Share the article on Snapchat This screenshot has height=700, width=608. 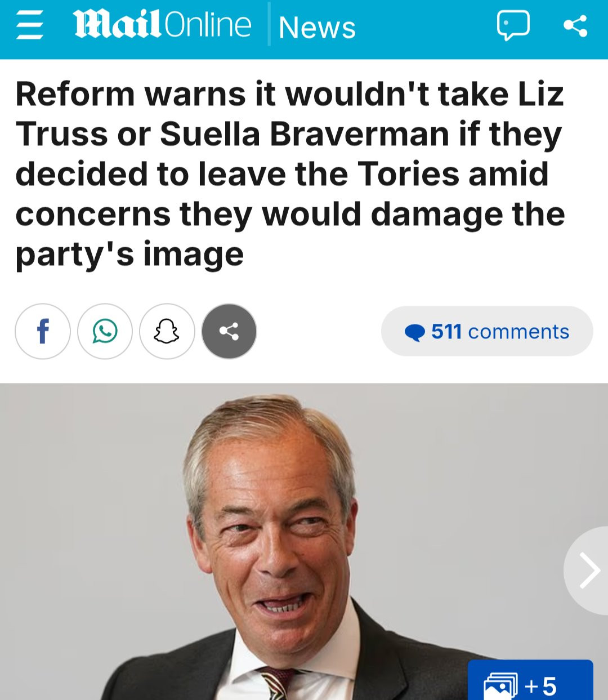tap(167, 331)
